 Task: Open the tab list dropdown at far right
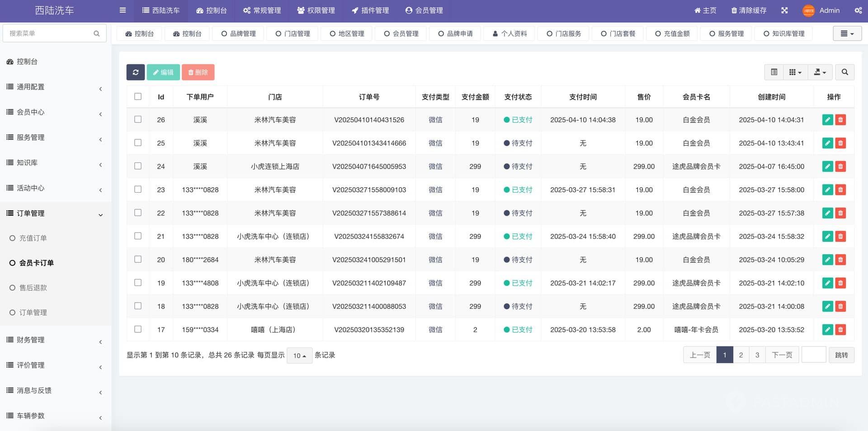coord(847,33)
